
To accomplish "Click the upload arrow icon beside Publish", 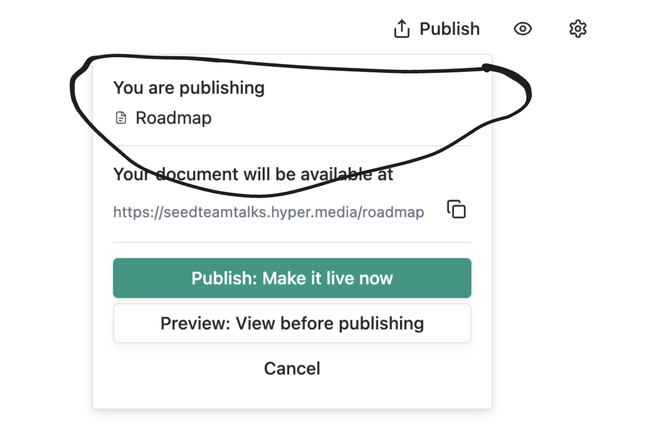I will (x=402, y=29).
